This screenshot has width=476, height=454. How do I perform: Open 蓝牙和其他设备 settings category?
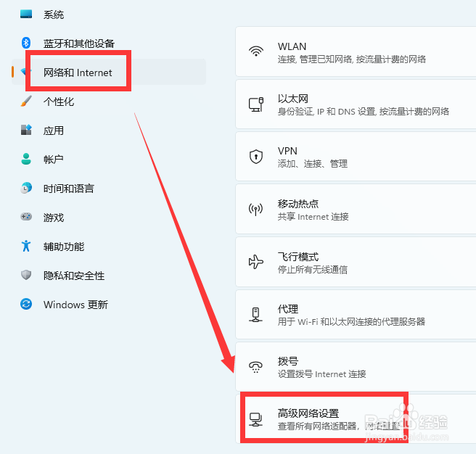[109, 43]
